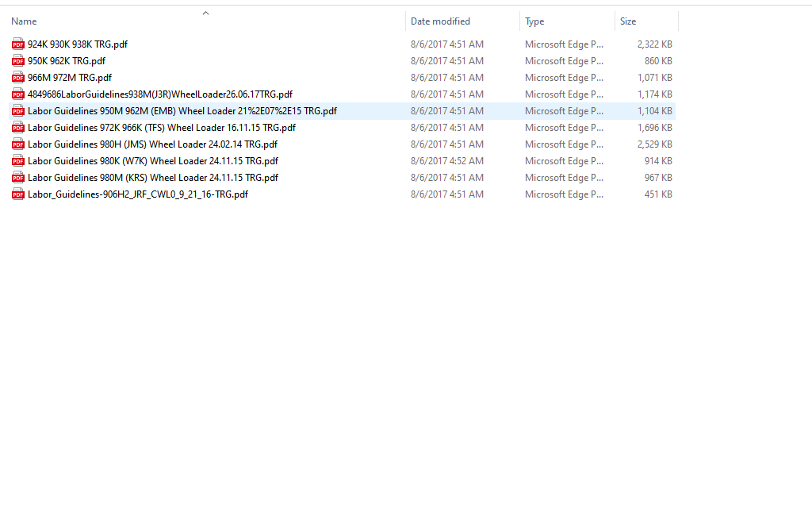Select Labor Guidelines 972K 966K (TFS) file name
Viewport: 812px width, 527px height.
(x=162, y=128)
